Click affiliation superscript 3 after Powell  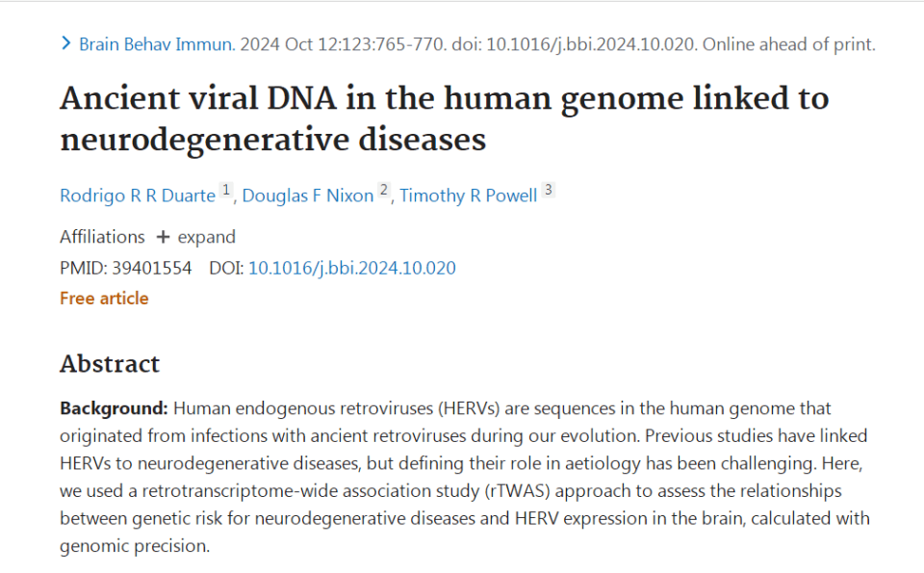tap(548, 191)
